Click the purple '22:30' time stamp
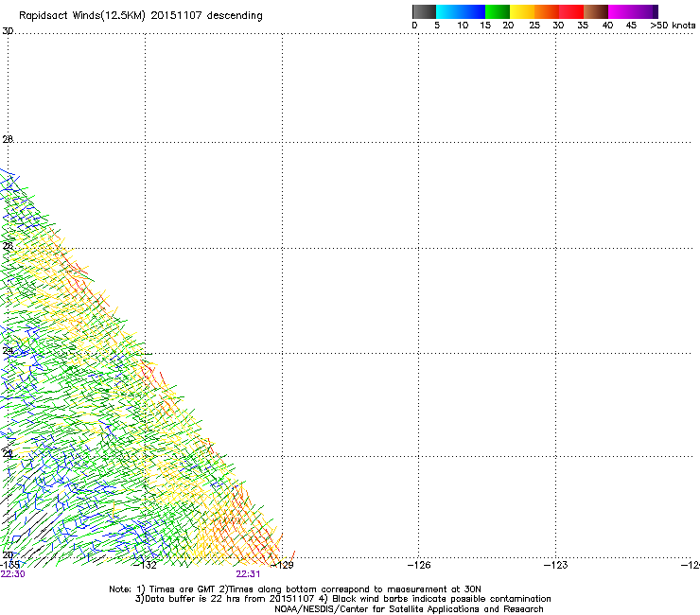Screen dimensions: 700x615 click(13, 574)
